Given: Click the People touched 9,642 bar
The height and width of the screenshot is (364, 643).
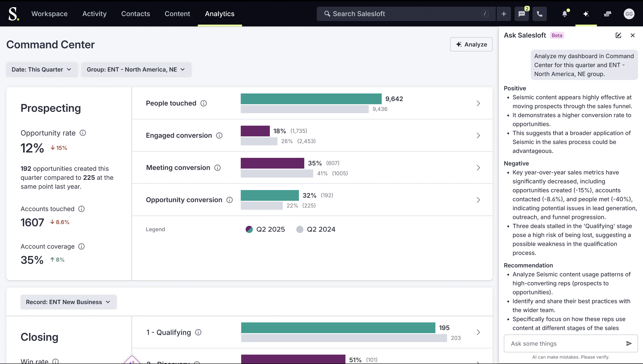Looking at the screenshot, I should (x=311, y=99).
